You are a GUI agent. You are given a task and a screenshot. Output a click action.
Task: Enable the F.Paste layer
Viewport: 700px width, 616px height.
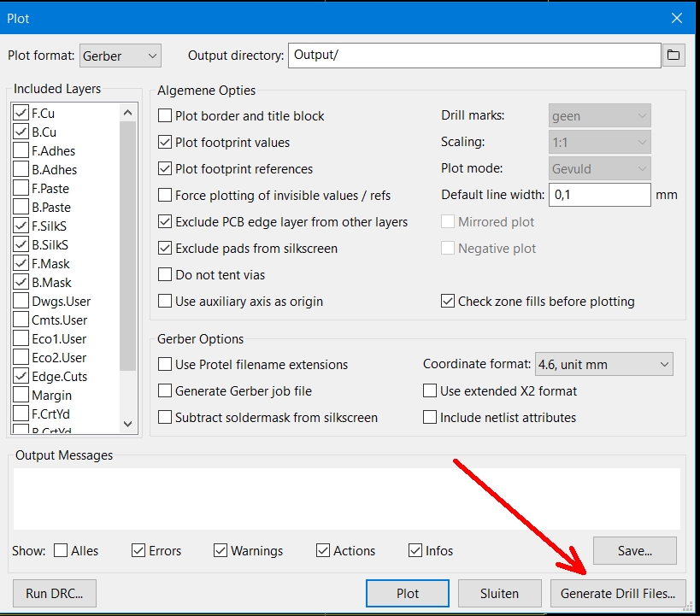[21, 188]
